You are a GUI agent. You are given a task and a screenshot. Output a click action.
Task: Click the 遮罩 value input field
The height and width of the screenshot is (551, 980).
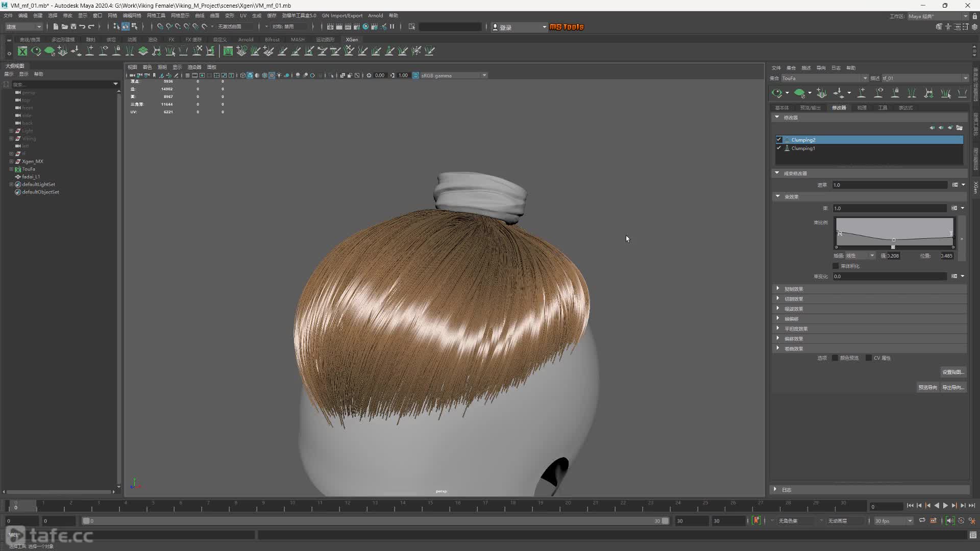(890, 185)
